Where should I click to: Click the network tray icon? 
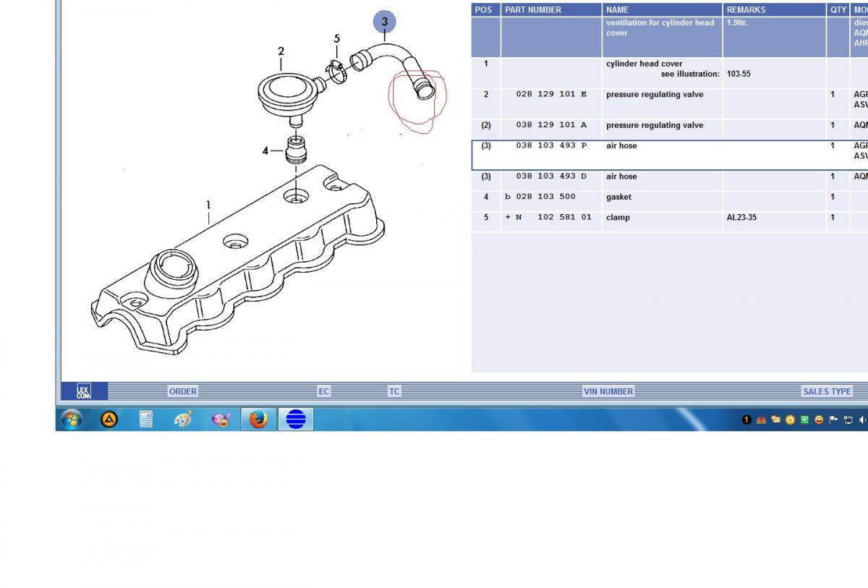point(848,419)
